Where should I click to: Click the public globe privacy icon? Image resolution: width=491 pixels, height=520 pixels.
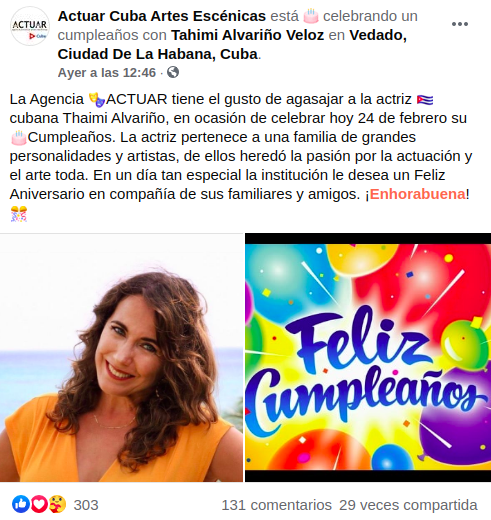(173, 72)
